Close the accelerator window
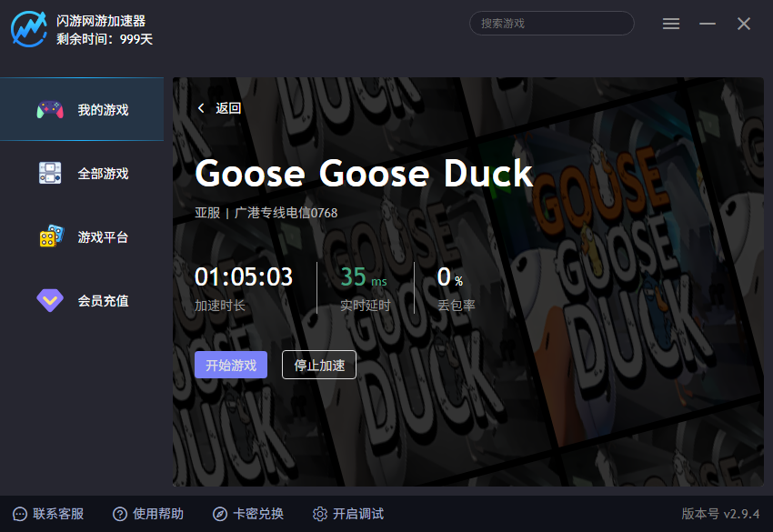 pyautogui.click(x=744, y=25)
